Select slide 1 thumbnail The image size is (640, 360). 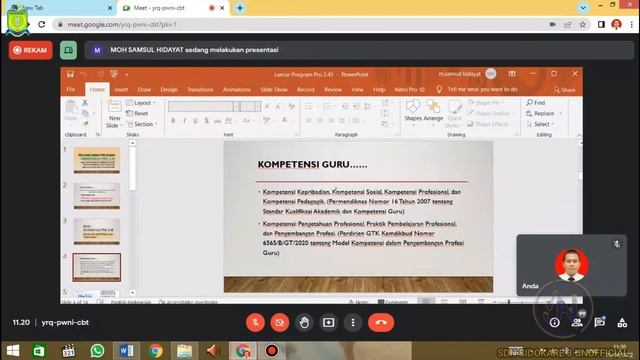pyautogui.click(x=97, y=160)
